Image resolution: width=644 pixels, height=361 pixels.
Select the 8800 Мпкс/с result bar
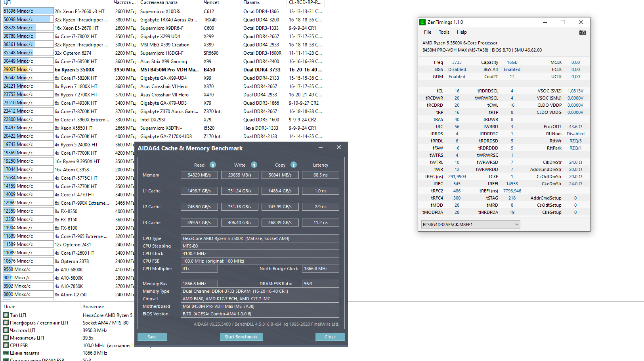(x=28, y=294)
